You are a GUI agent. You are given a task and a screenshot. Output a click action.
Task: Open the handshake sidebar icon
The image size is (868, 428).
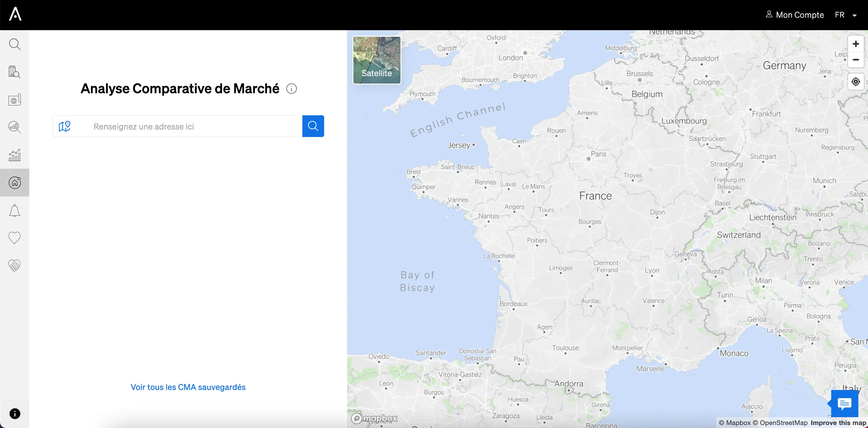15,265
